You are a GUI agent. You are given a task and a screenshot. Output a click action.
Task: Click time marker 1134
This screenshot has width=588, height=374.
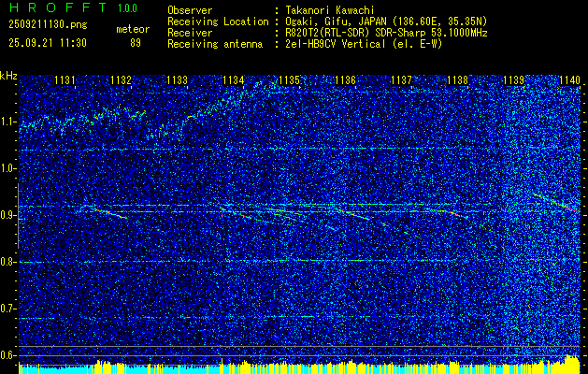[234, 79]
